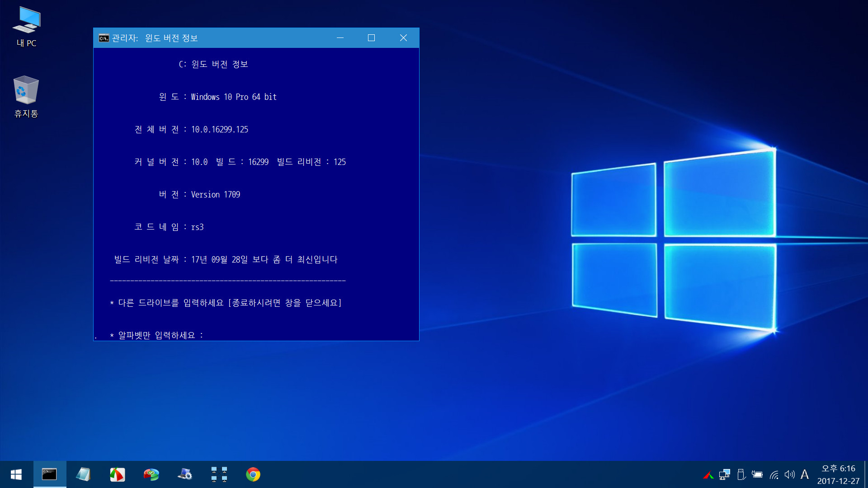Open the two-monitors network tray icon
This screenshot has height=488, width=868.
[725, 474]
